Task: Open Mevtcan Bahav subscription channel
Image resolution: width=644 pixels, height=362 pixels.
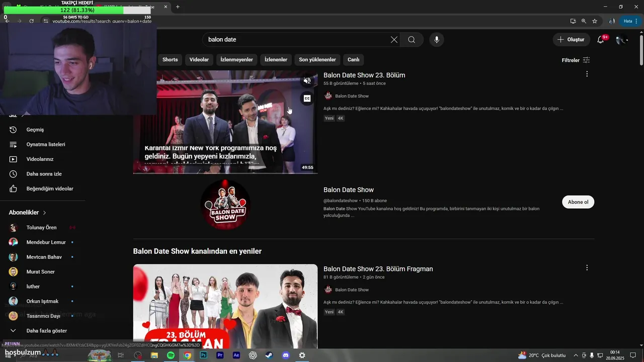Action: point(43,257)
